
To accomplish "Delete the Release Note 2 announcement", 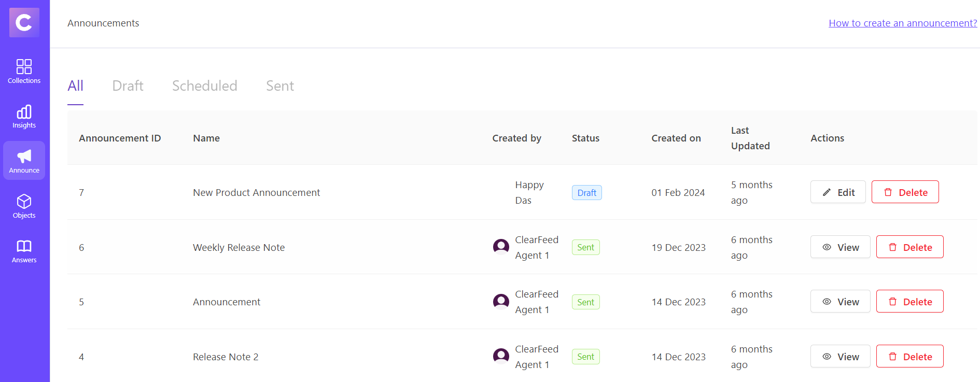I will [909, 357].
